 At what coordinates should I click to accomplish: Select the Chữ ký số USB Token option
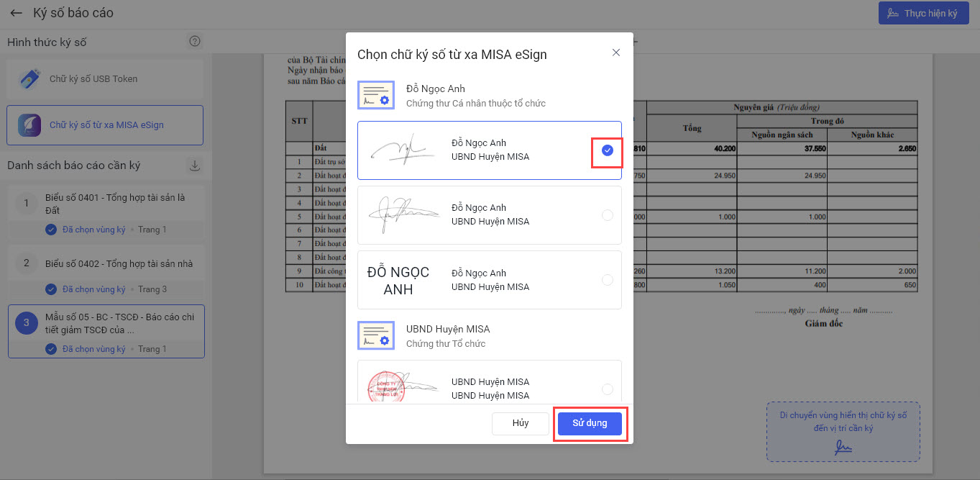tap(105, 79)
